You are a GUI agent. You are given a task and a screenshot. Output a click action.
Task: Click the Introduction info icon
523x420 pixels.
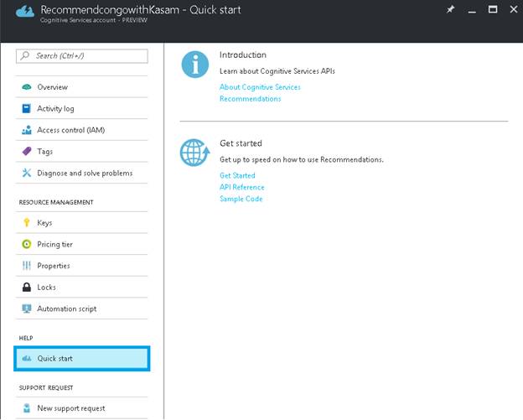194,65
